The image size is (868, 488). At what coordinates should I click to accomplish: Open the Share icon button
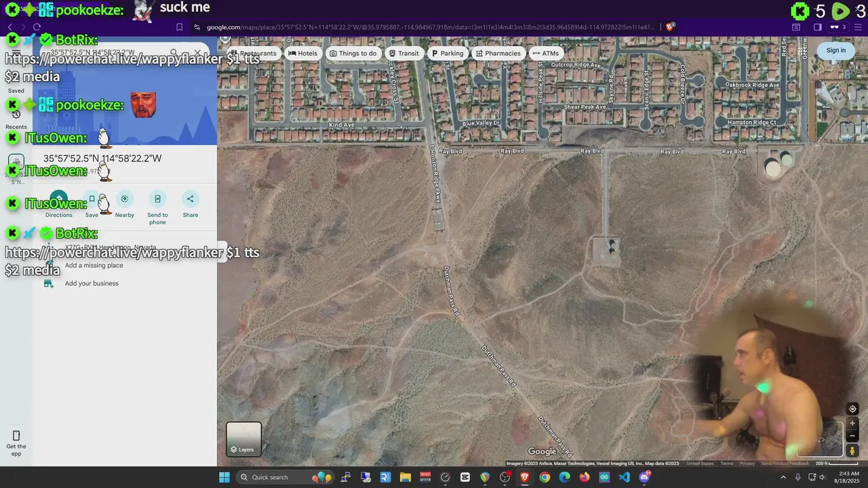(x=191, y=199)
